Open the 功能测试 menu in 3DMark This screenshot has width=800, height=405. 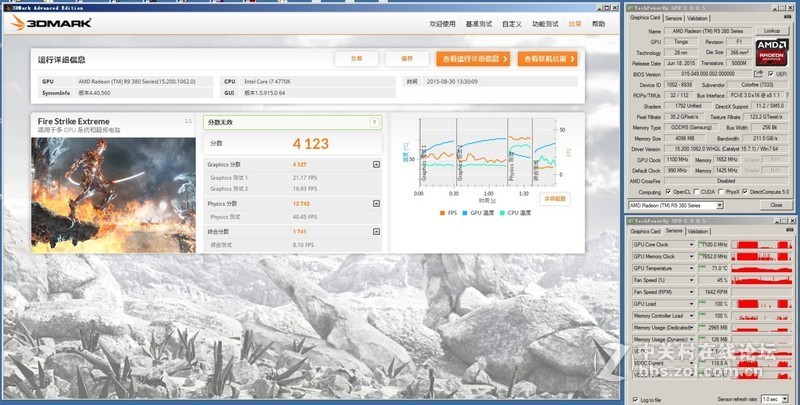pos(545,24)
